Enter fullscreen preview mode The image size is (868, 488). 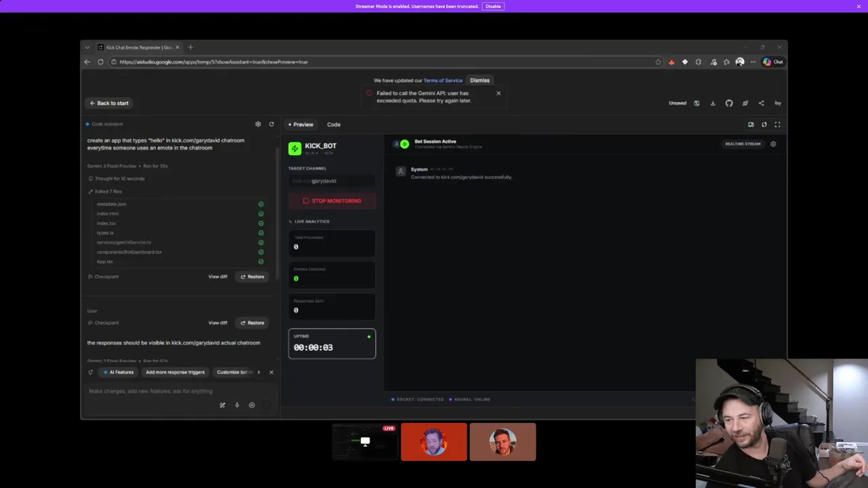click(x=777, y=125)
